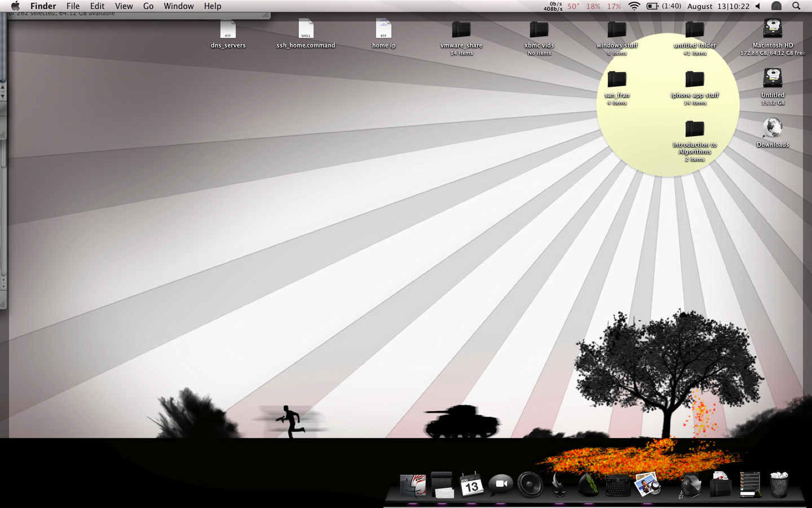Open the Wi-Fi status menu

coord(634,6)
